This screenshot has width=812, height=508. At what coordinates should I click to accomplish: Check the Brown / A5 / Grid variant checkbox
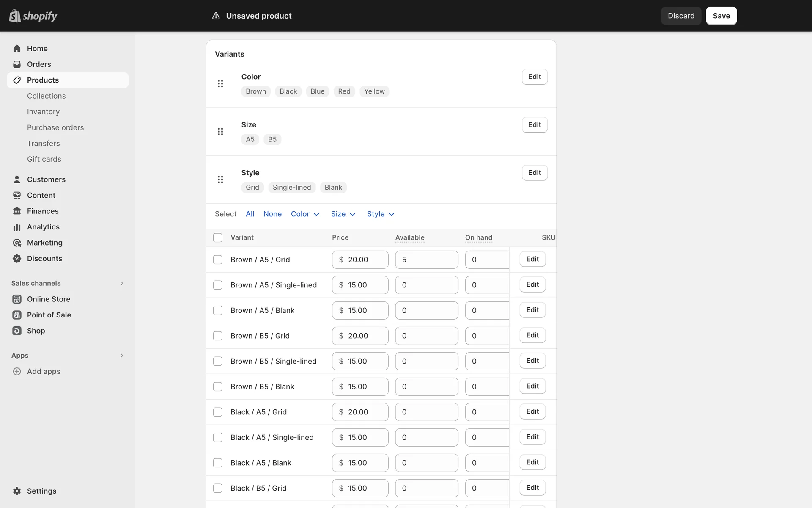click(218, 260)
